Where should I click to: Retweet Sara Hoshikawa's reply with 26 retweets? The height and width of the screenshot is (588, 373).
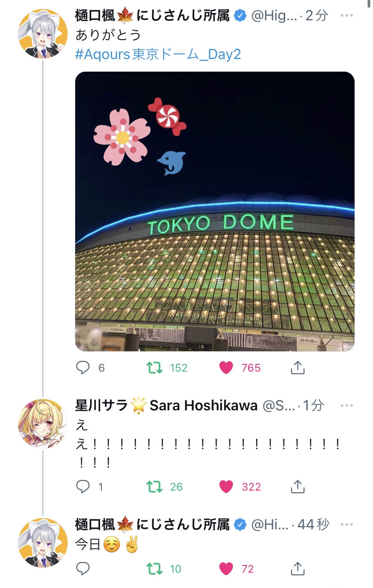click(155, 487)
